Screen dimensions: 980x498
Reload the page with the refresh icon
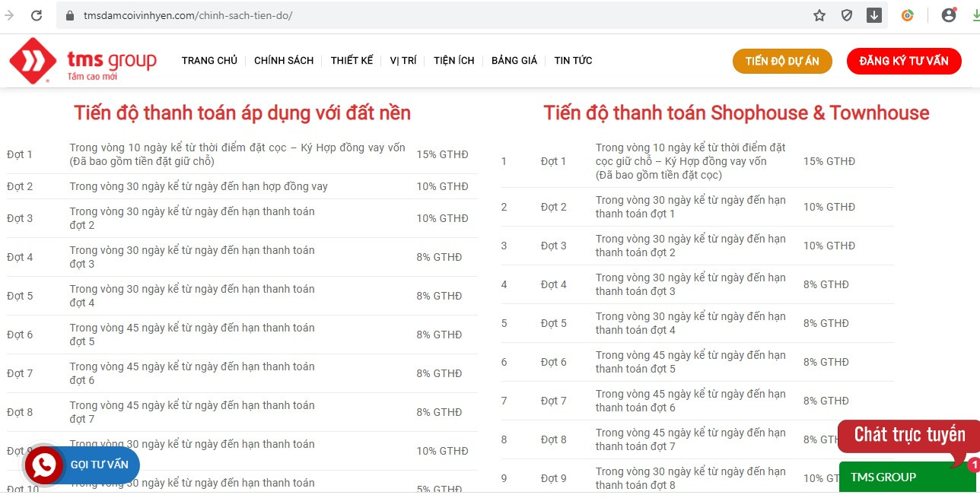coord(37,15)
